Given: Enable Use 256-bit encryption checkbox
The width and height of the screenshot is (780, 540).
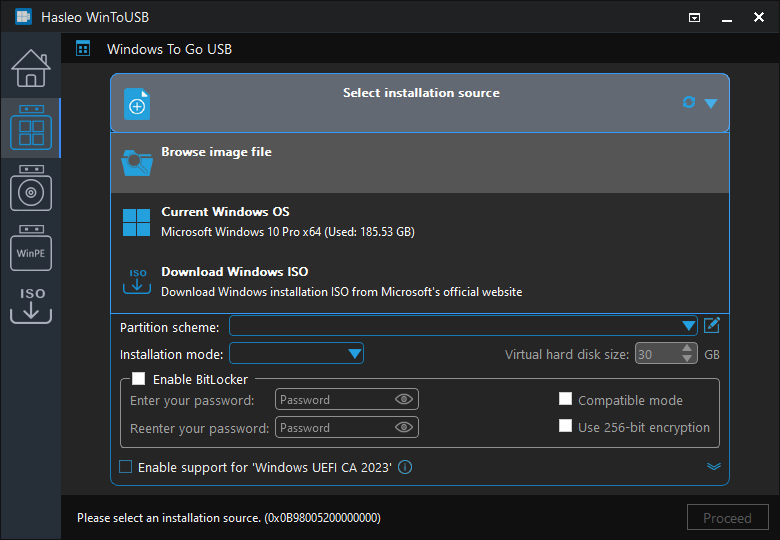Looking at the screenshot, I should [565, 426].
